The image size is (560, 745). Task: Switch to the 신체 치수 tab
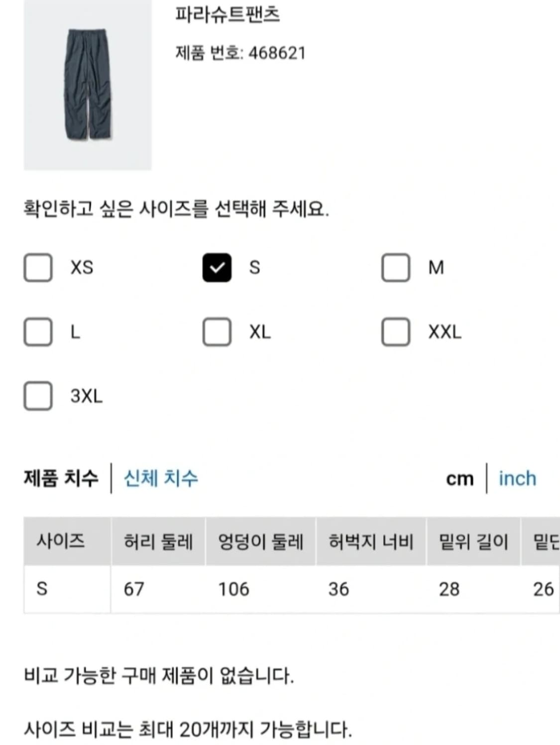point(160,478)
